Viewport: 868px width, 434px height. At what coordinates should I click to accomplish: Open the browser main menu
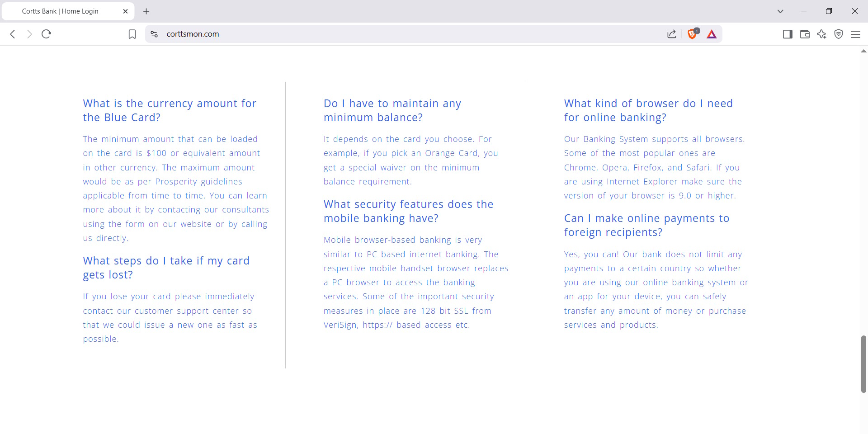[855, 34]
